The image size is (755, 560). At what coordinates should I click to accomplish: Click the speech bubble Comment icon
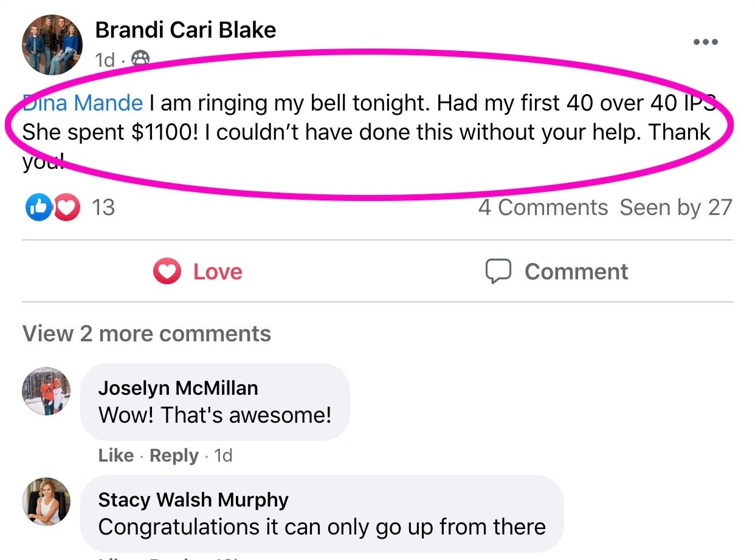[x=498, y=271]
